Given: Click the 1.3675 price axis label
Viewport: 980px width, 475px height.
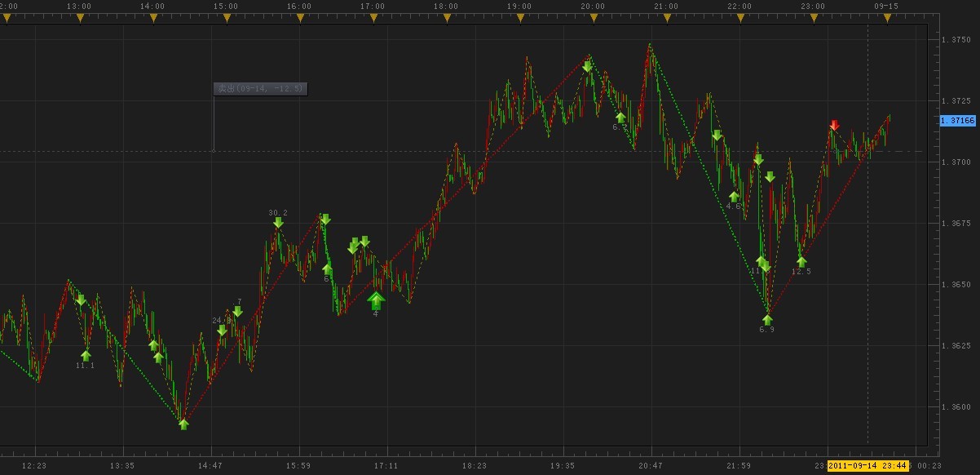Looking at the screenshot, I should pyautogui.click(x=955, y=224).
